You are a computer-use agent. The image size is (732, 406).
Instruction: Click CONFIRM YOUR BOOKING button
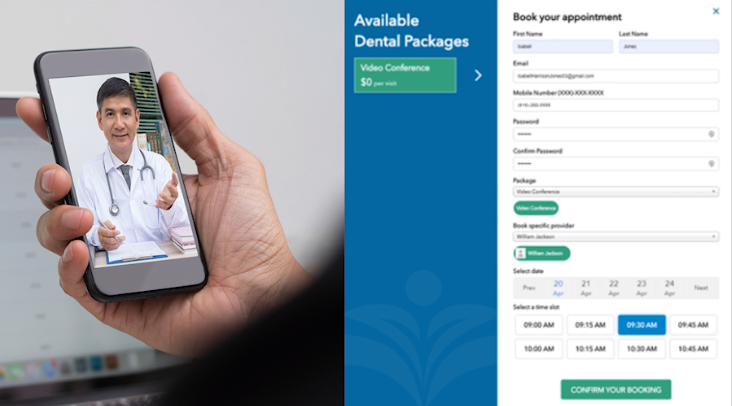(x=616, y=390)
